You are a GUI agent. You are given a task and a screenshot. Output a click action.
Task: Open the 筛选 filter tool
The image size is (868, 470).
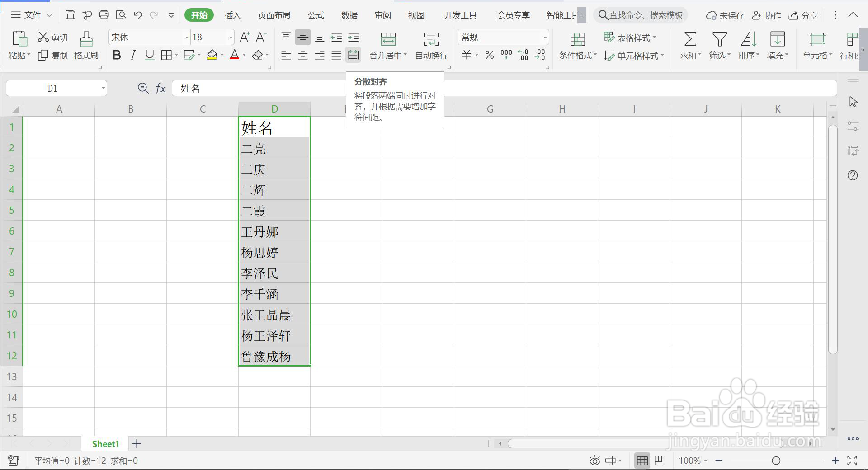pyautogui.click(x=718, y=45)
